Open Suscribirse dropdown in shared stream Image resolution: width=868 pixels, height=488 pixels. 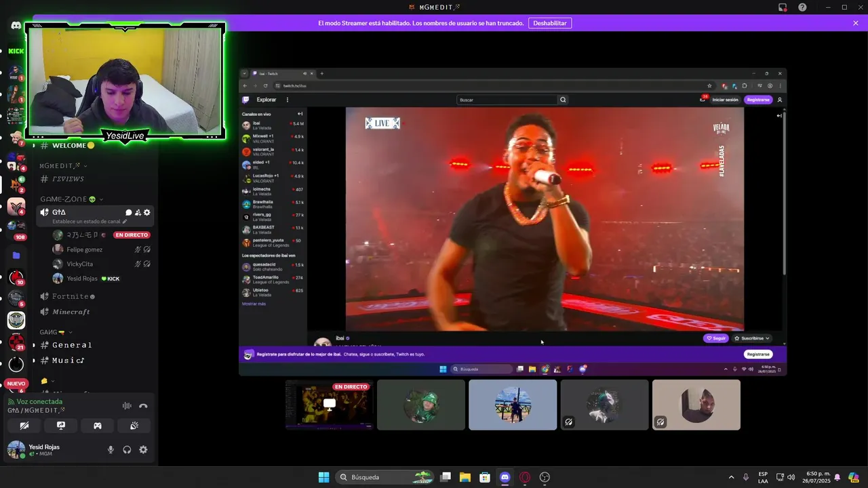pos(753,338)
